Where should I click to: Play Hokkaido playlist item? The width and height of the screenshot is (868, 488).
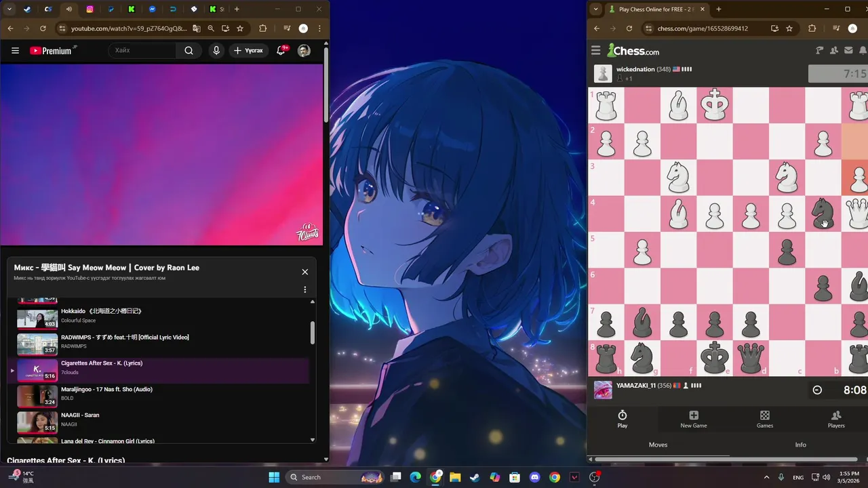[x=163, y=319]
